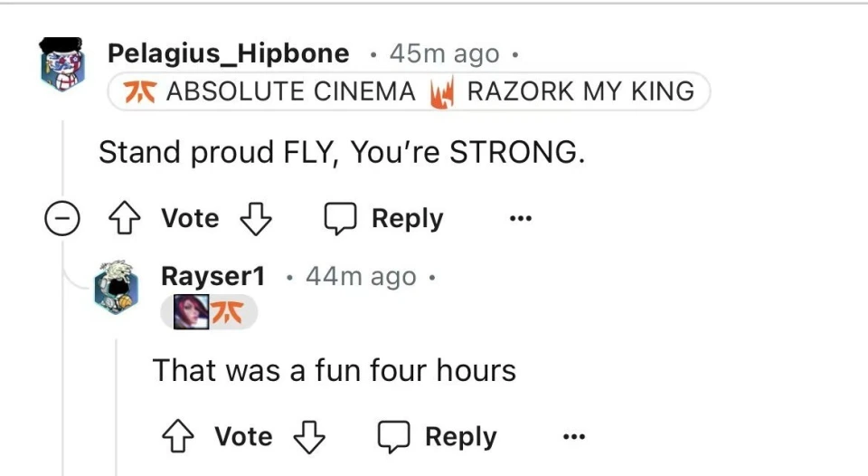
Task: Click the 44m ago timestamp
Action: pos(361,276)
